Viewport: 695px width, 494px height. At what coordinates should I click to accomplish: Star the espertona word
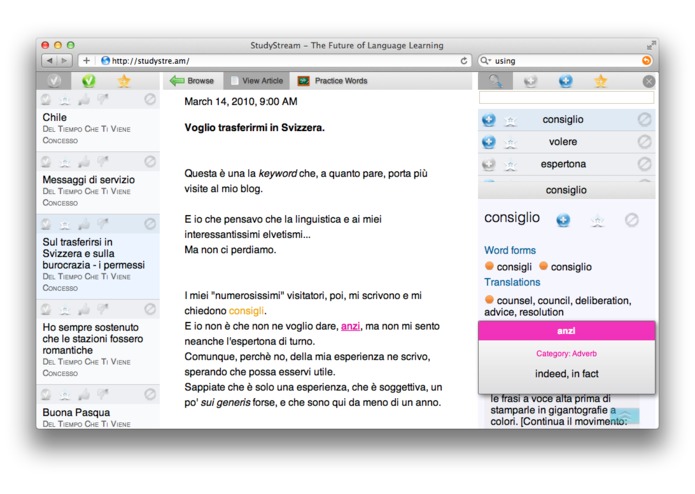(x=511, y=165)
